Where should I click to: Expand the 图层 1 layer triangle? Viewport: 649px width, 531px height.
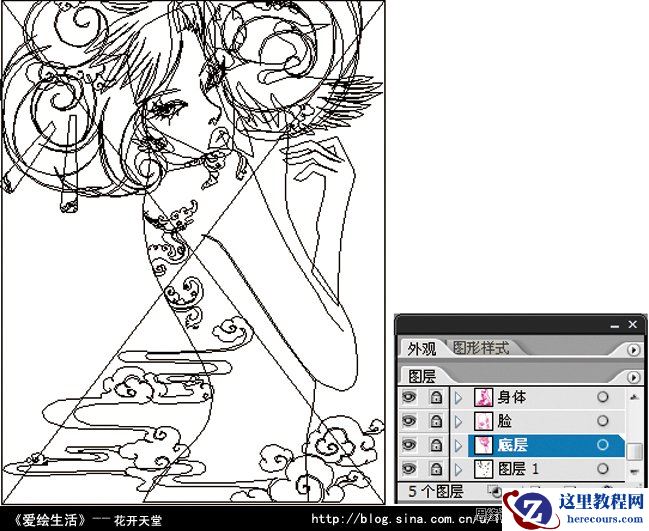point(458,469)
